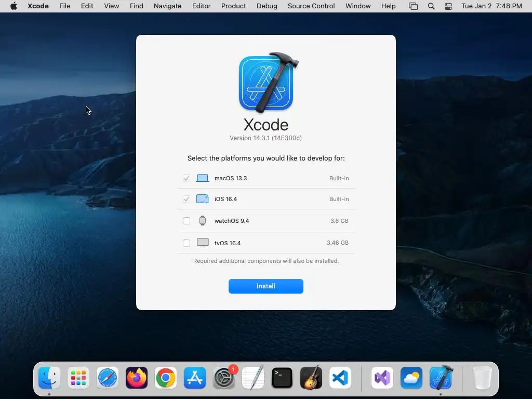This screenshot has height=399, width=532.
Task: Enable the tvOS 16.4 checkbox
Action: [187, 243]
